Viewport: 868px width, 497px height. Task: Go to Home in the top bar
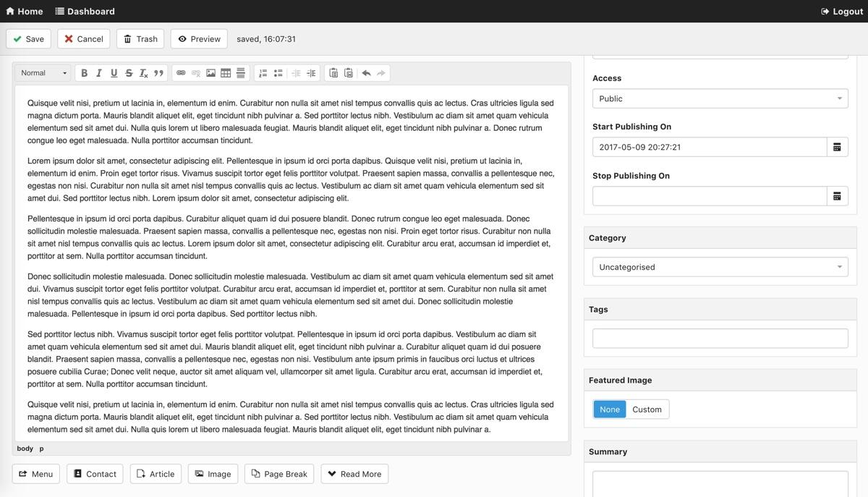[25, 11]
